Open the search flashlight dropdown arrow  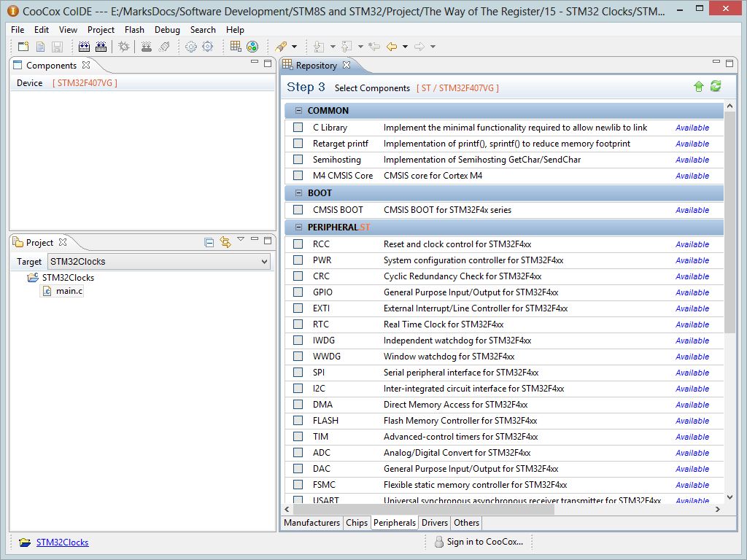pyautogui.click(x=295, y=47)
